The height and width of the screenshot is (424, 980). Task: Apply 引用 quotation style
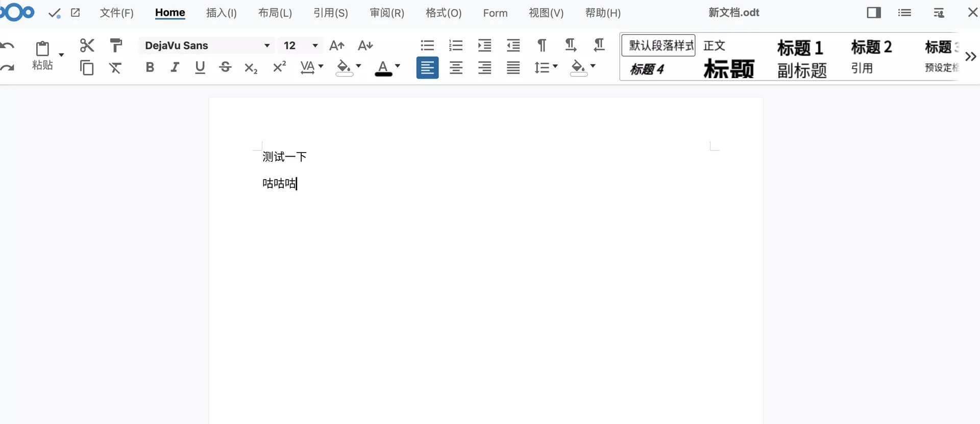pos(862,68)
